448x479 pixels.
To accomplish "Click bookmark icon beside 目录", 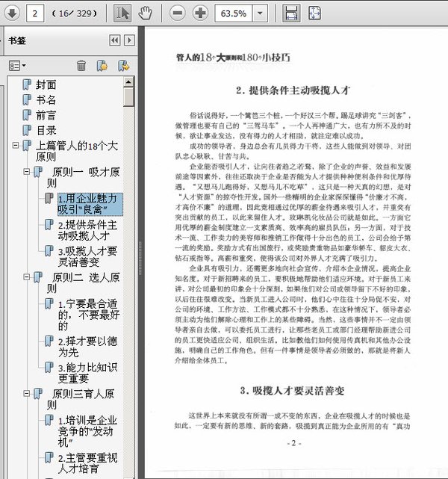I will [27, 131].
